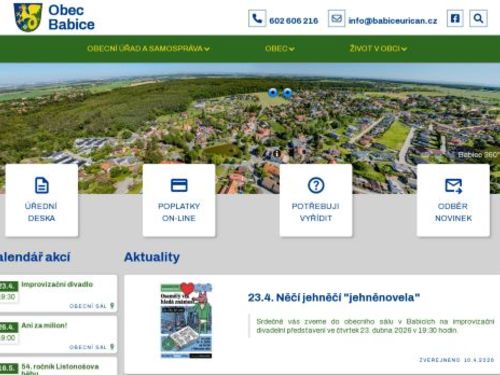Screen dimensions: 500x375
Task: Click the left blue hotspot marker on panorama
Action: 273,93
